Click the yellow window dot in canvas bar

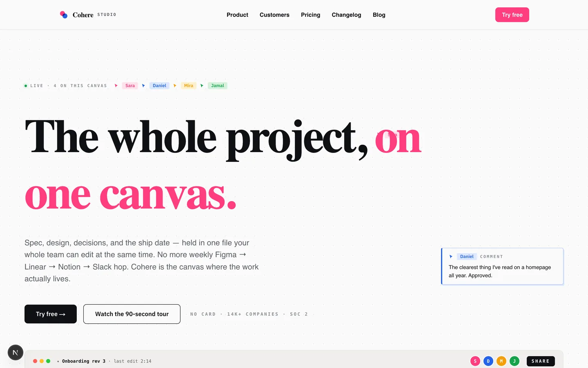click(42, 361)
